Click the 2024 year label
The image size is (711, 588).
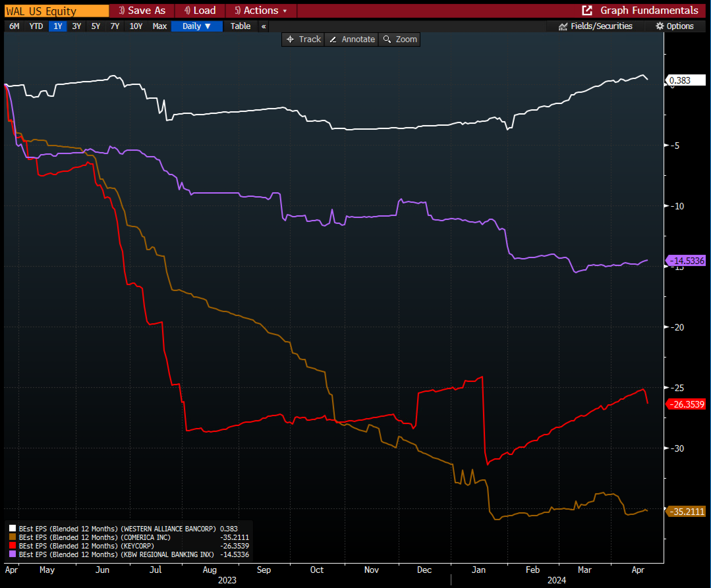point(556,580)
